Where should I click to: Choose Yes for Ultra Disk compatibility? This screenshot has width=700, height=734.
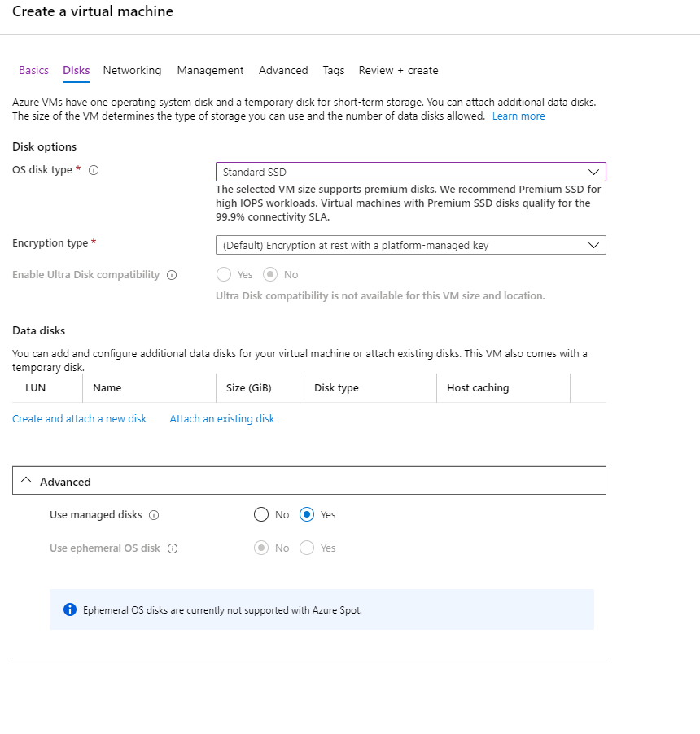(x=224, y=274)
